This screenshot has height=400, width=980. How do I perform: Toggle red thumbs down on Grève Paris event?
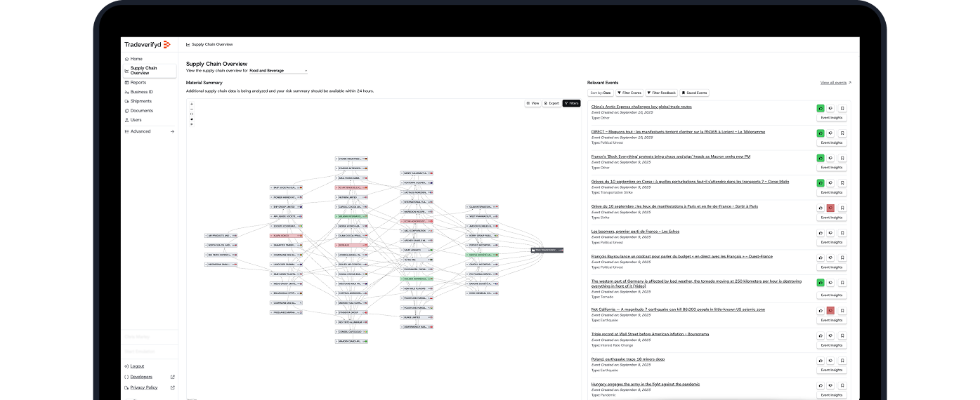830,208
